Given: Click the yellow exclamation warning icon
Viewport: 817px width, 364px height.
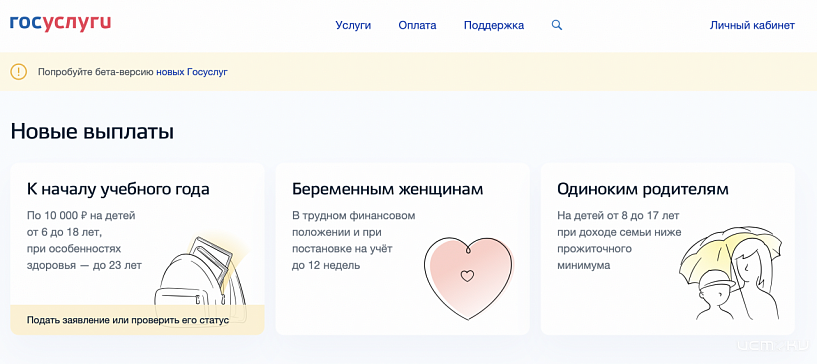Looking at the screenshot, I should pos(19,71).
